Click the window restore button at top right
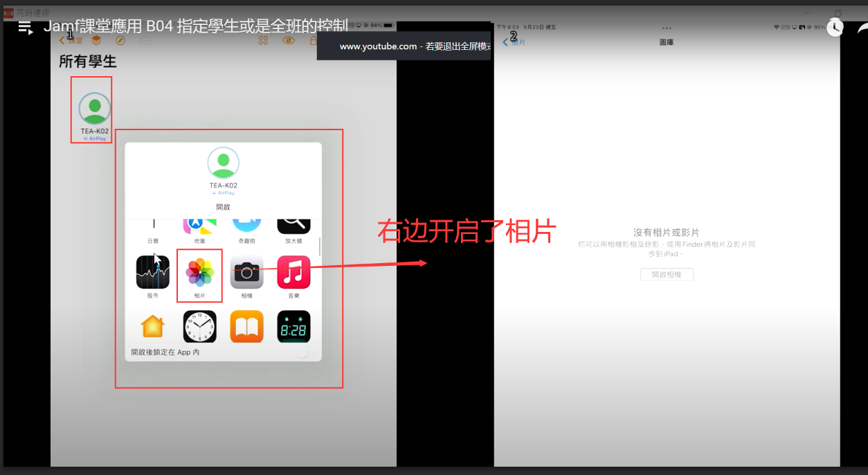 (x=838, y=12)
